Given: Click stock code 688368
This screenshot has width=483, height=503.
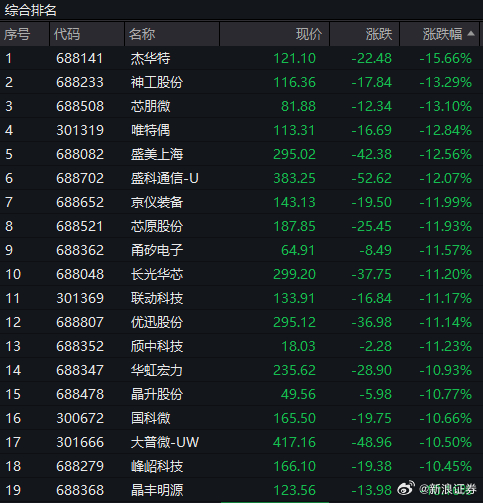Looking at the screenshot, I should [x=80, y=490].
